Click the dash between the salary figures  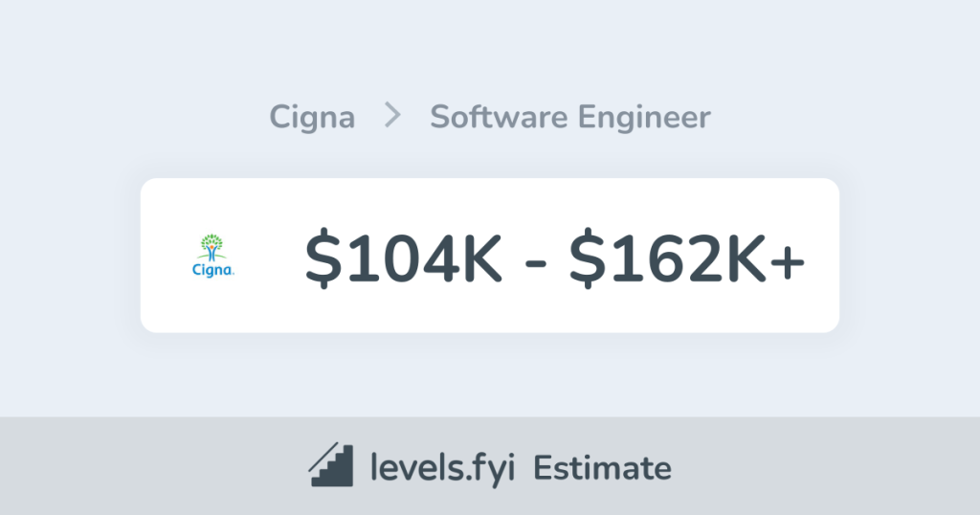coord(535,262)
